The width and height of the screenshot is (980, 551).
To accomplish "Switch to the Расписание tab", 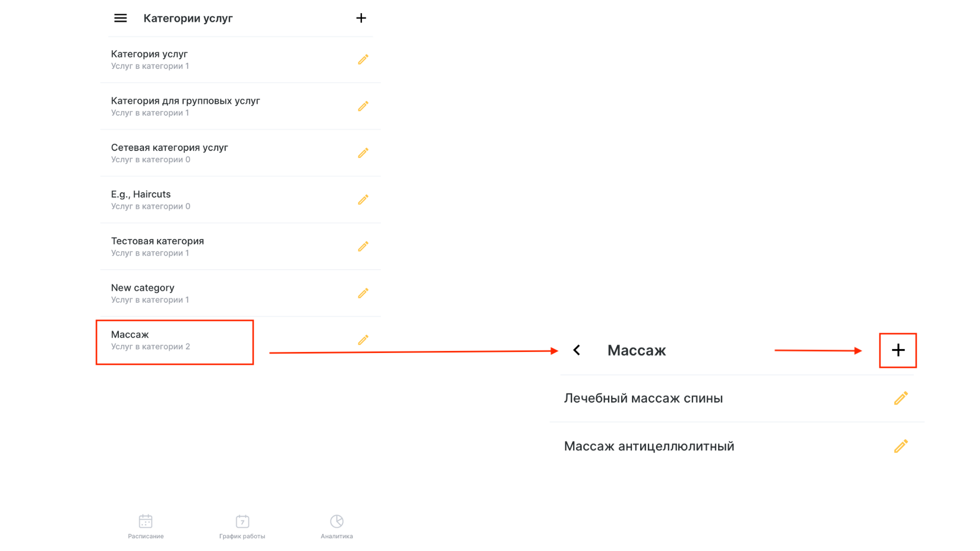I will [146, 527].
